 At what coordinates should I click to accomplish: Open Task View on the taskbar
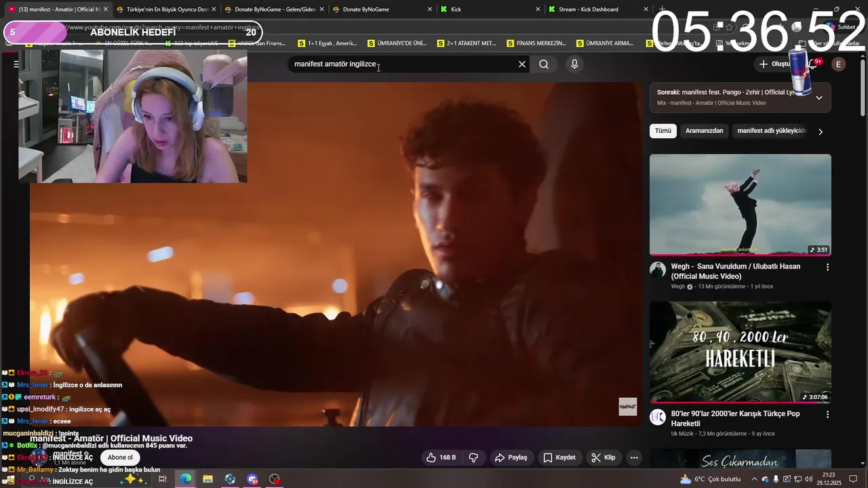click(x=163, y=479)
